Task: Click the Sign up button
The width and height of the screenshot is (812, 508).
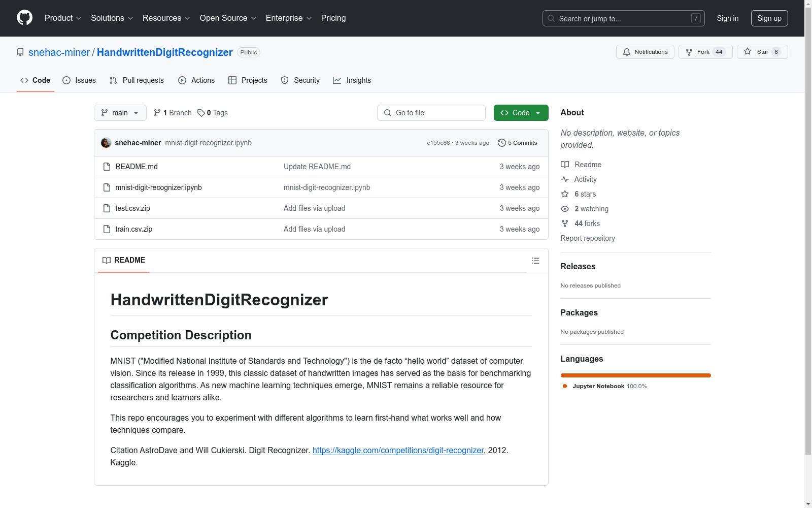Action: pos(769,18)
